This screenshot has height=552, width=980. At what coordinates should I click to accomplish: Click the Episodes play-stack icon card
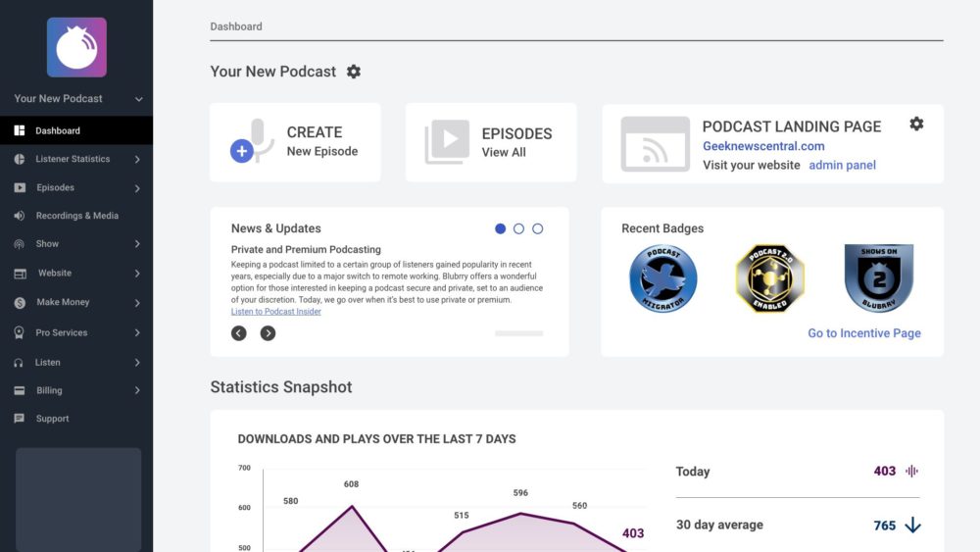(446, 142)
